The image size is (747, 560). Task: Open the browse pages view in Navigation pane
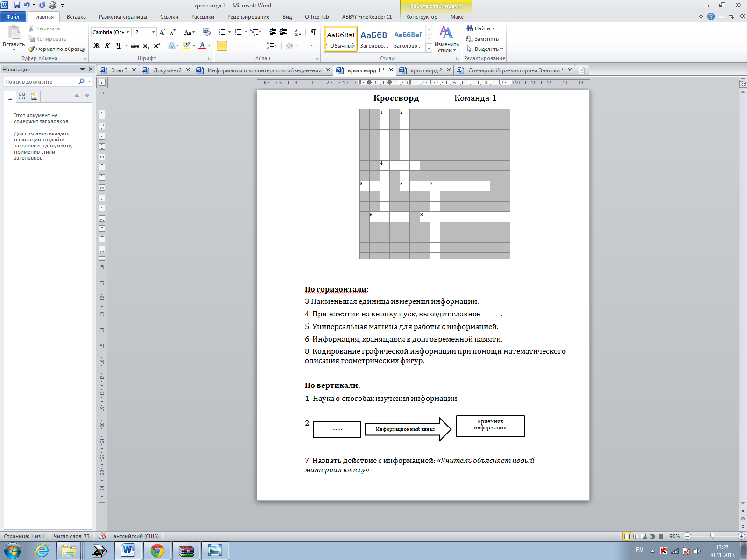(22, 96)
